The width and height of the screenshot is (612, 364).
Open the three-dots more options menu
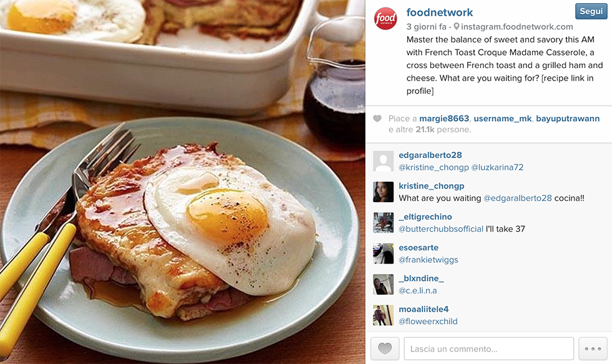(x=593, y=348)
